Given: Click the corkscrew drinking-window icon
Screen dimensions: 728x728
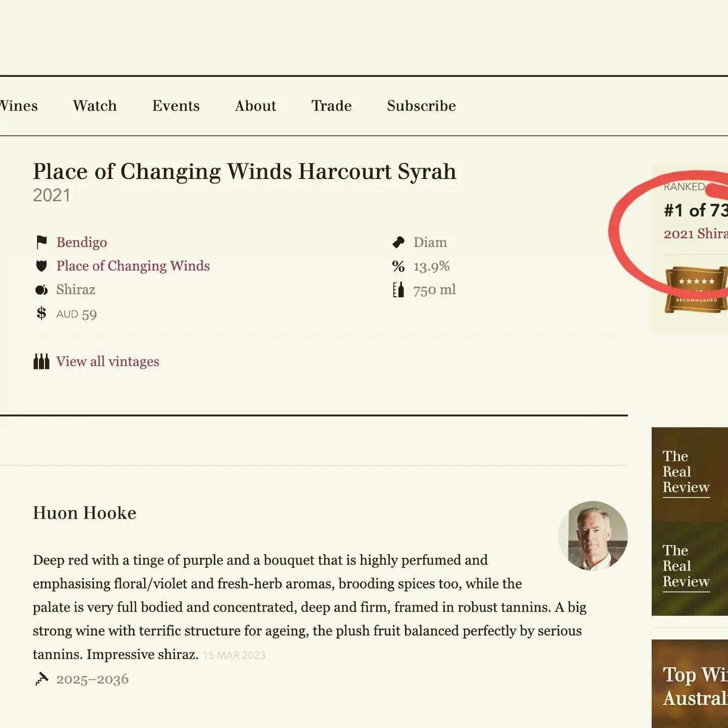Looking at the screenshot, I should pos(41,678).
